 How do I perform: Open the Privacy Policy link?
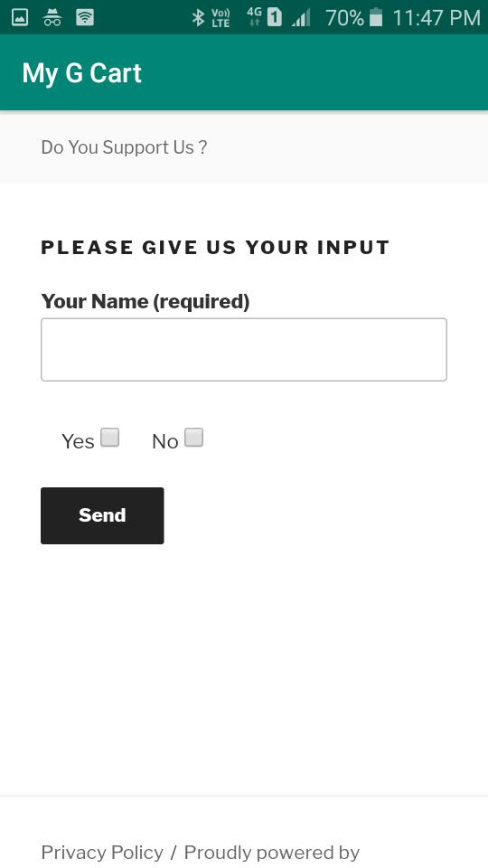pyautogui.click(x=102, y=853)
